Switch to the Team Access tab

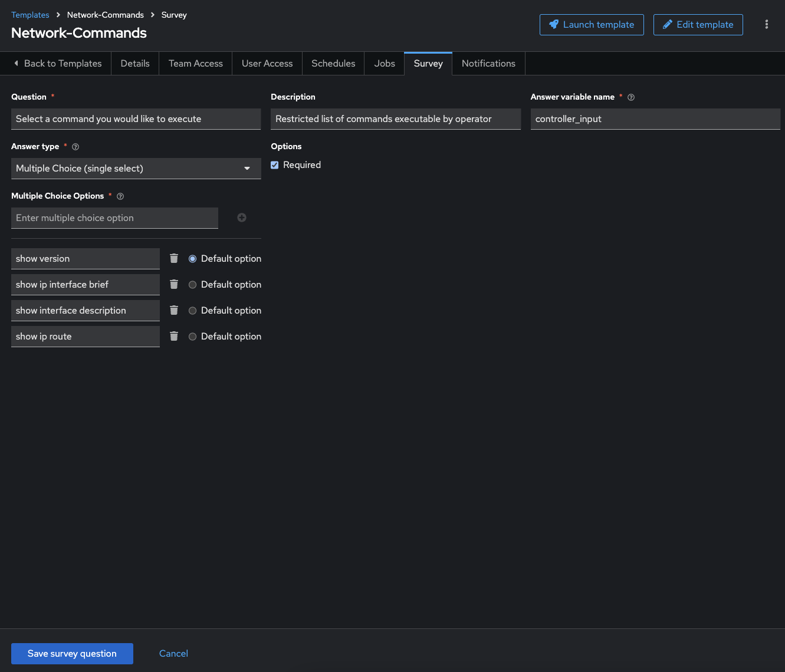point(196,64)
